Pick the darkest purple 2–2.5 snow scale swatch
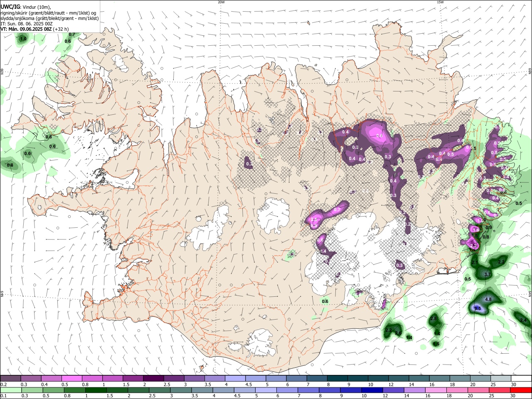The image size is (532, 399). click(153, 379)
